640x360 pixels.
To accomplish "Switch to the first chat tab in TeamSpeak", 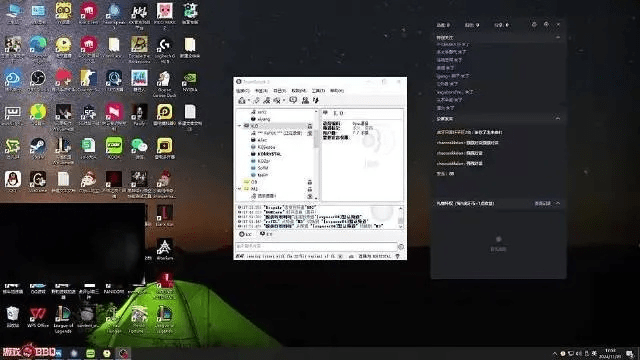I will (246, 234).
